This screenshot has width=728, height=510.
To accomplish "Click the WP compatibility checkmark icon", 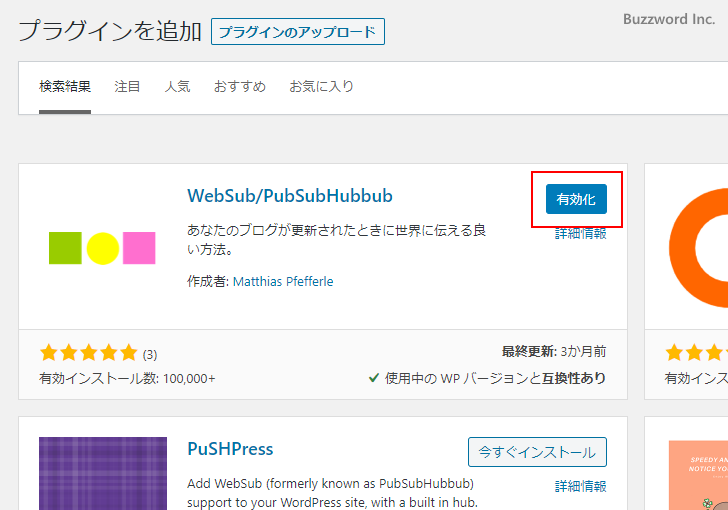I will point(374,378).
